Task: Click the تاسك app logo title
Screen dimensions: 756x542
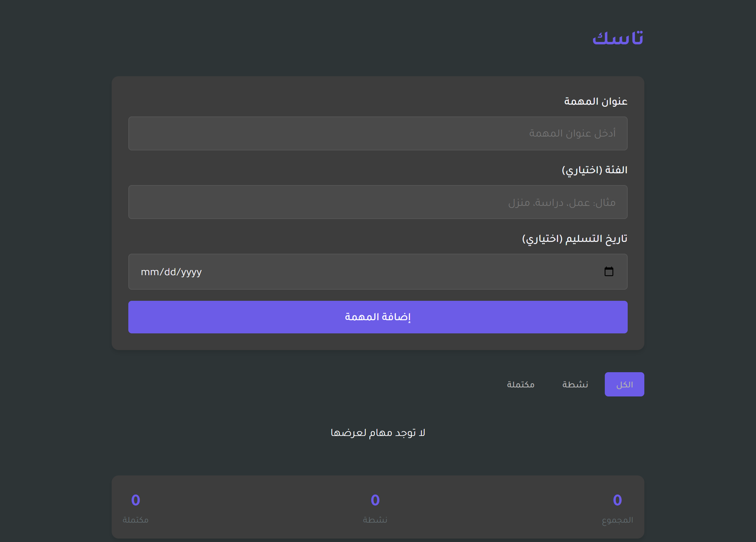Action: click(x=618, y=38)
